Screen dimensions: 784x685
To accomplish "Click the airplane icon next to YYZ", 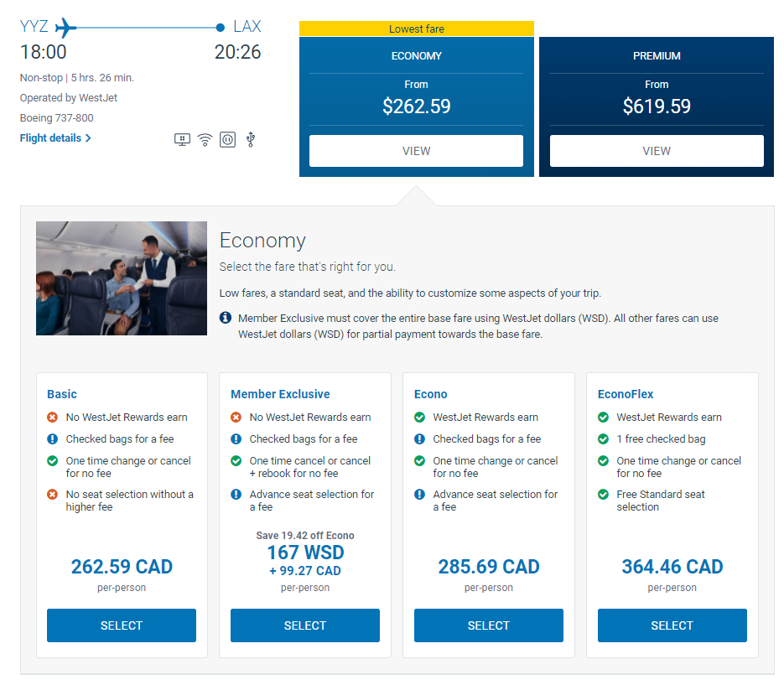I will coord(65,28).
